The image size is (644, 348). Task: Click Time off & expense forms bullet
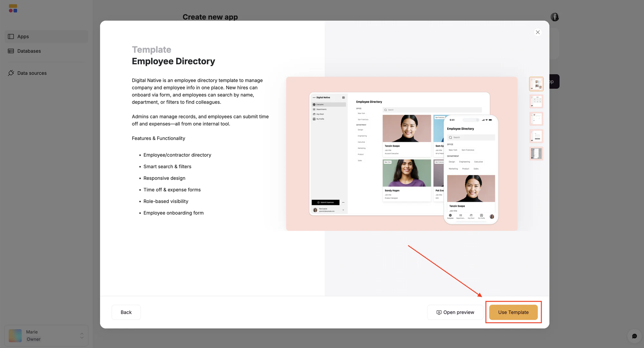tap(172, 190)
